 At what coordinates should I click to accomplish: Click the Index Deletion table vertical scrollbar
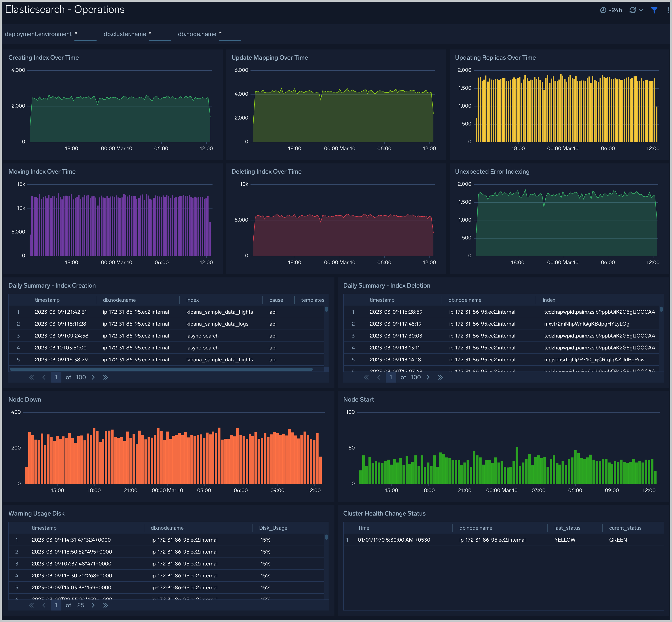[661, 309]
